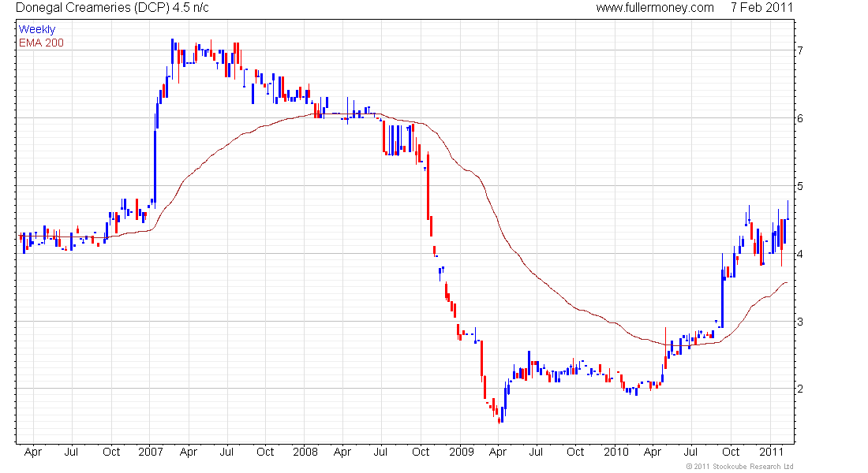Click the chart title 'Donegal Creameries (DCP) 4.5 n/c'
The width and height of the screenshot is (868, 473).
tap(112, 8)
